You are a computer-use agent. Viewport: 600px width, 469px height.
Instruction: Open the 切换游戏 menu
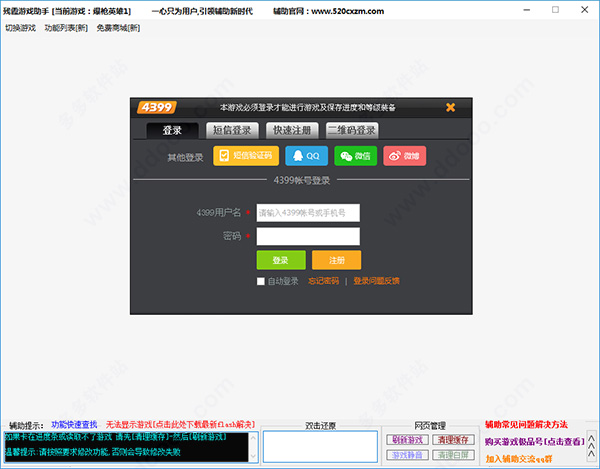(20, 28)
